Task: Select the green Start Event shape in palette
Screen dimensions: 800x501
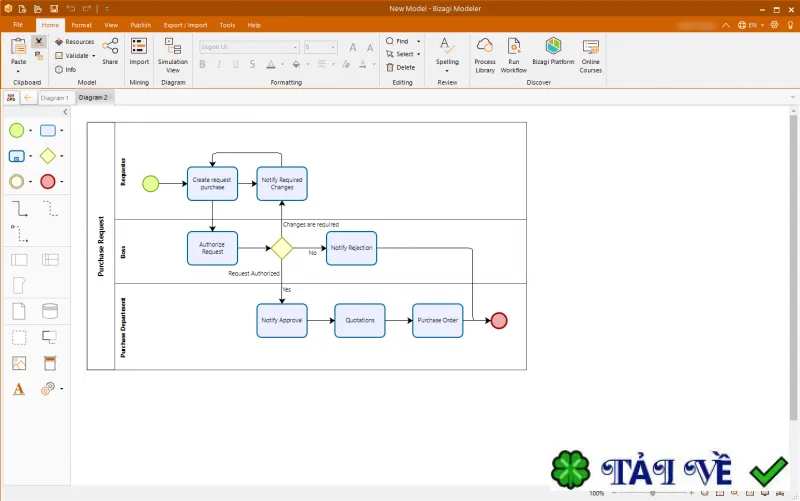Action: coord(16,131)
